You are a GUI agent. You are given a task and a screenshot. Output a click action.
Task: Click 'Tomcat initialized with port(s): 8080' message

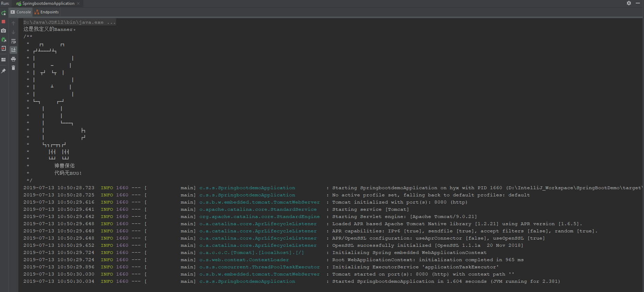400,202
